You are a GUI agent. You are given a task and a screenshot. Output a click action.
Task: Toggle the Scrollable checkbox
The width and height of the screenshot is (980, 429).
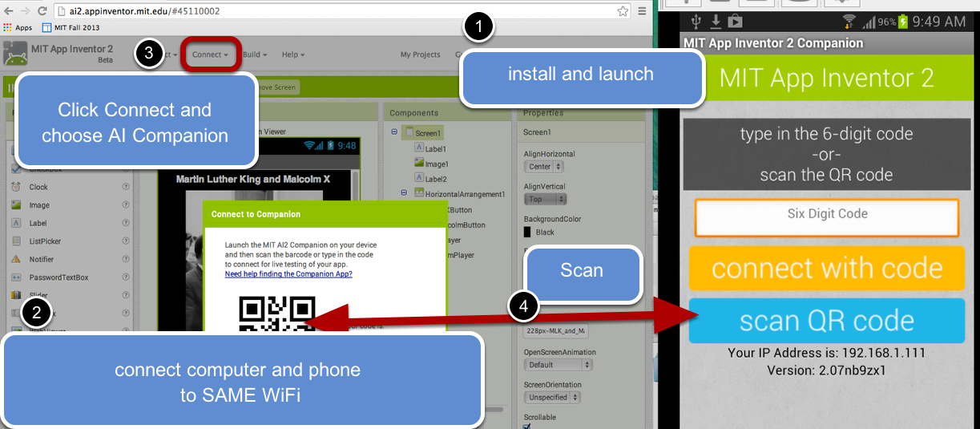[x=527, y=427]
